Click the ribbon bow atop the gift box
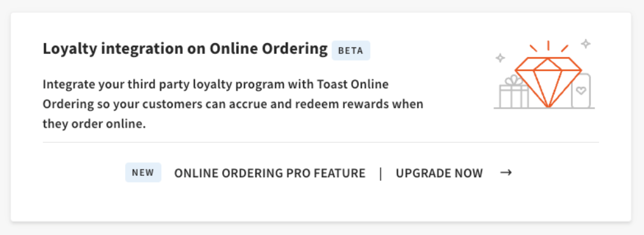Screen dimensions: 644x235 tap(514, 80)
